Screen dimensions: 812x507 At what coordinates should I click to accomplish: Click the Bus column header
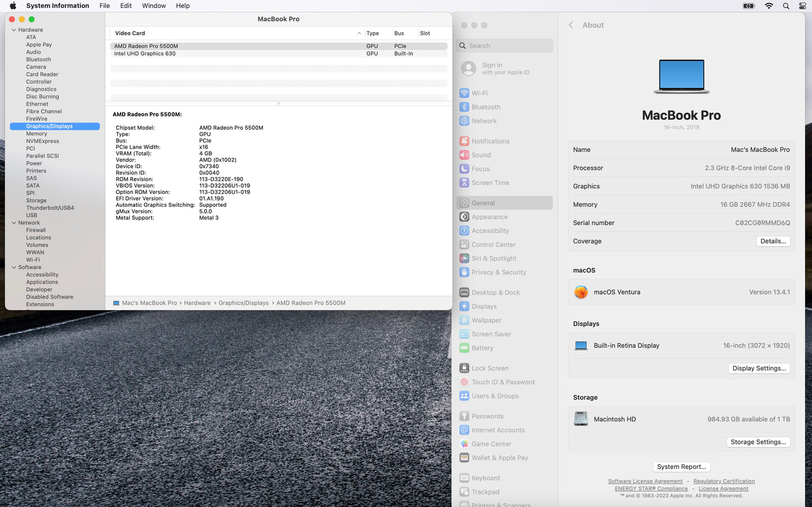pyautogui.click(x=399, y=33)
